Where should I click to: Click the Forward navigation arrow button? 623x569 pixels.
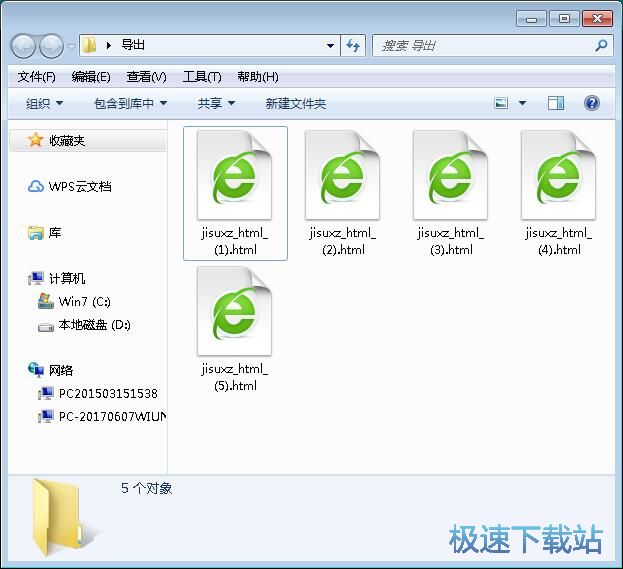[x=52, y=46]
